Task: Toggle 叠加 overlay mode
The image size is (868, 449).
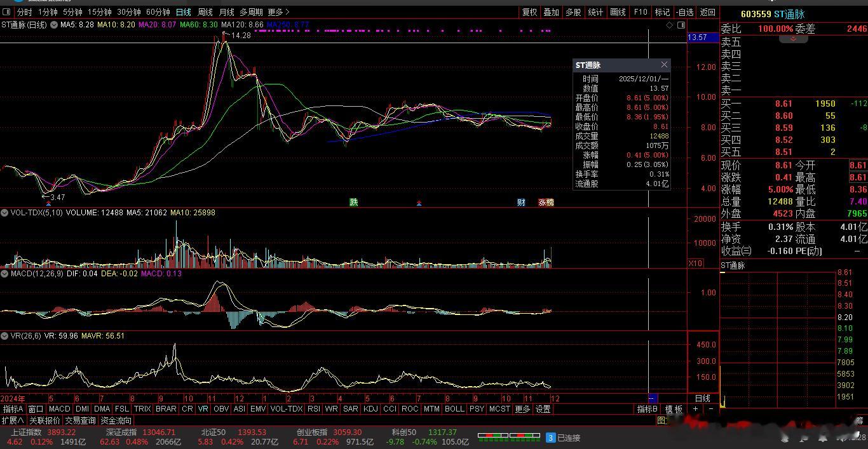Action: (551, 12)
